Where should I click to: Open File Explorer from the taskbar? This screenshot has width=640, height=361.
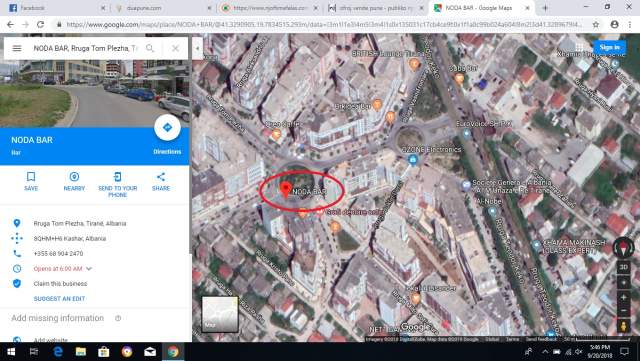tap(80, 352)
